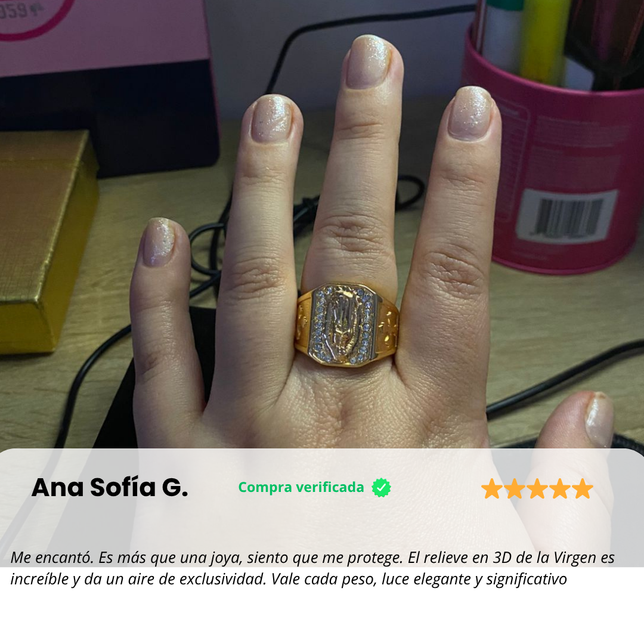The width and height of the screenshot is (644, 644).
Task: Select the fourth orange rating star
Action: 559,488
